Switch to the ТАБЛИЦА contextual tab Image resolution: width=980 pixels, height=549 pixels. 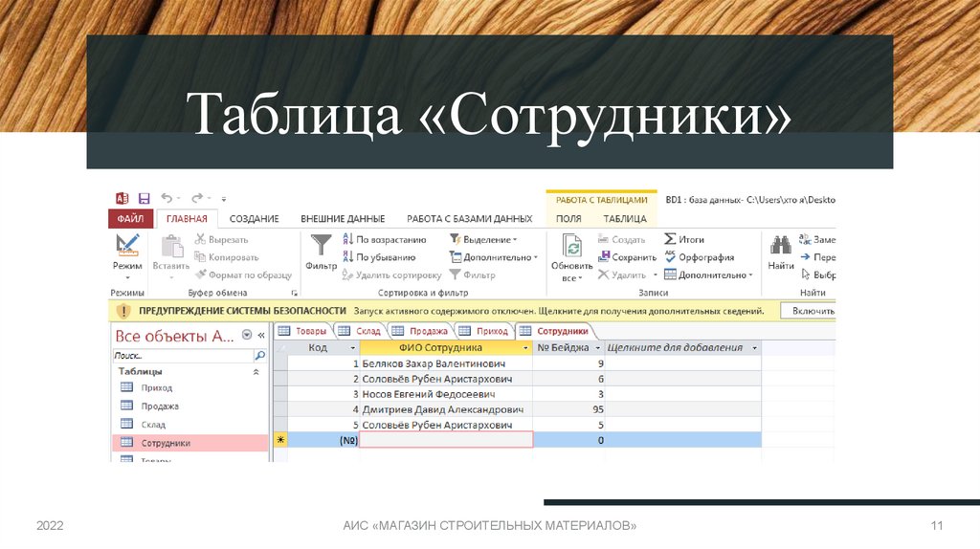(624, 219)
